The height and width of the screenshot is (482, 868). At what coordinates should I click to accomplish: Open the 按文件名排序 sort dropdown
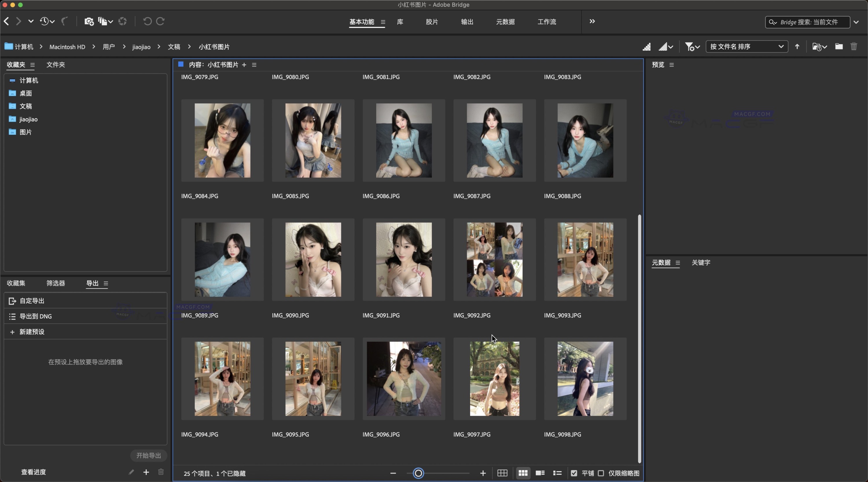tap(746, 47)
